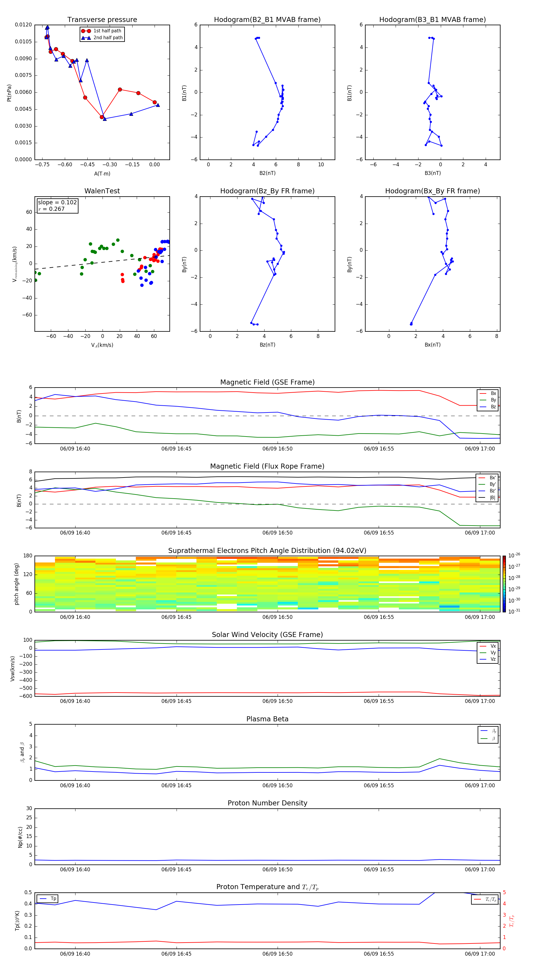Screen dimensions: 535x980
Task: Click the 'Hodogram(Bz_By FR frame)' title
Action: pyautogui.click(x=267, y=191)
